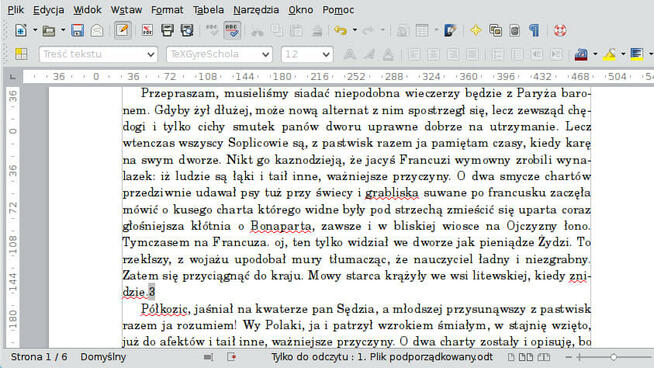The width and height of the screenshot is (654, 368).
Task: Open Data Sources icon
Action: coord(515,30)
